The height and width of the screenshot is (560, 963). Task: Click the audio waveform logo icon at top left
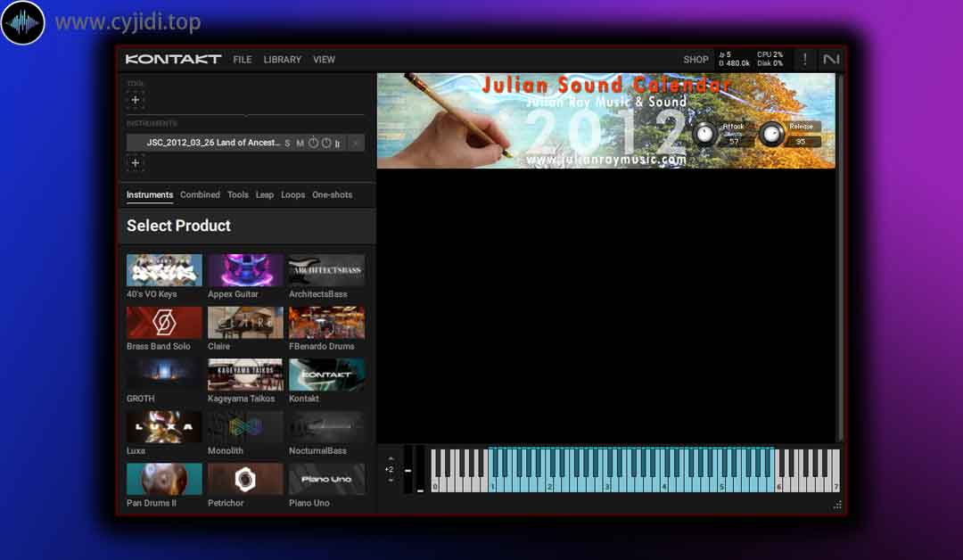point(22,23)
